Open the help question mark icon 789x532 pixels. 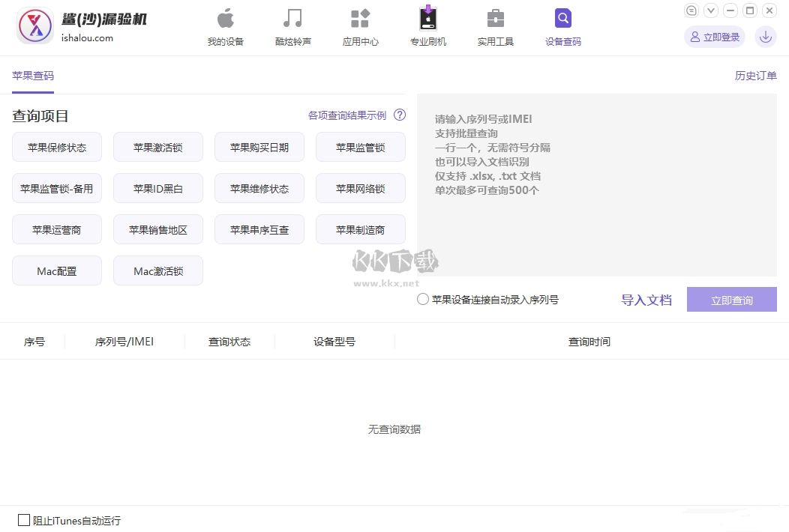click(x=400, y=115)
